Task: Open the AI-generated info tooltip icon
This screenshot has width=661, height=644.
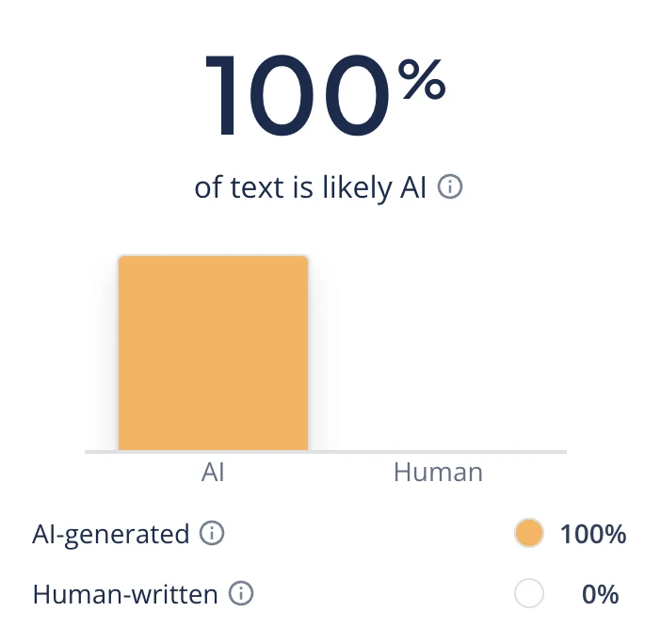Action: [x=212, y=533]
